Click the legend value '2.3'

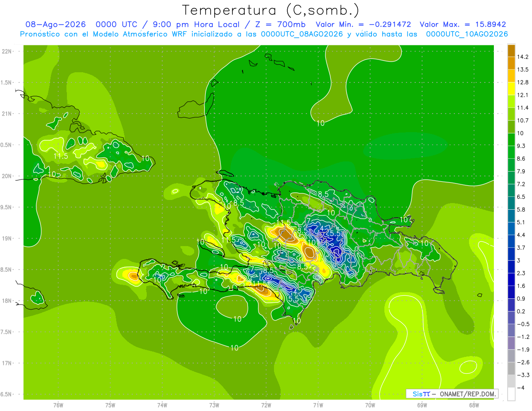click(x=521, y=273)
